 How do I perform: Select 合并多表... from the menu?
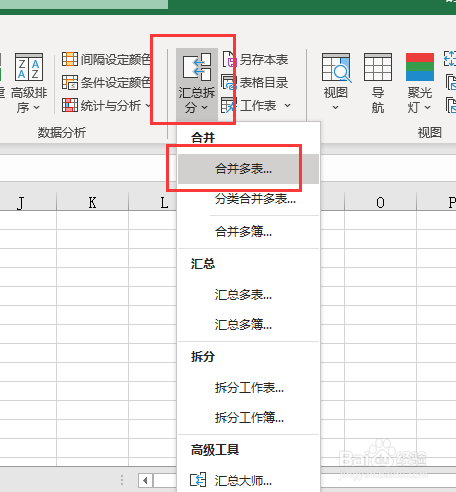[x=248, y=169]
